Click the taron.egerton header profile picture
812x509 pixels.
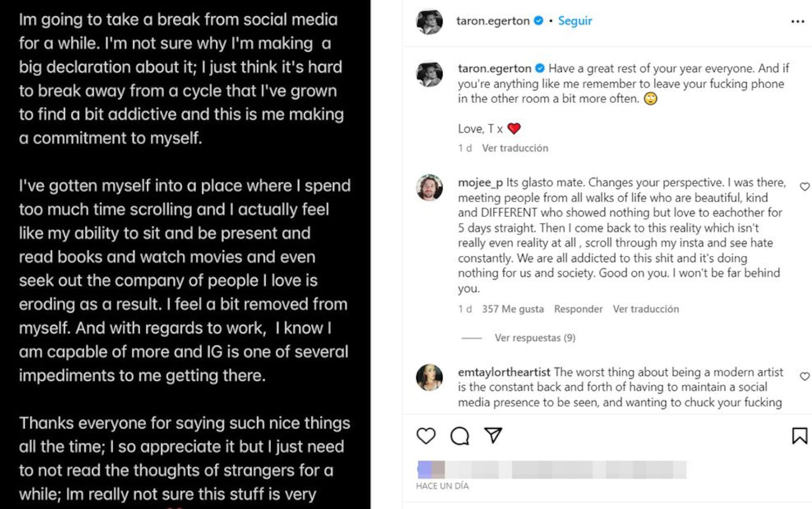tap(429, 22)
